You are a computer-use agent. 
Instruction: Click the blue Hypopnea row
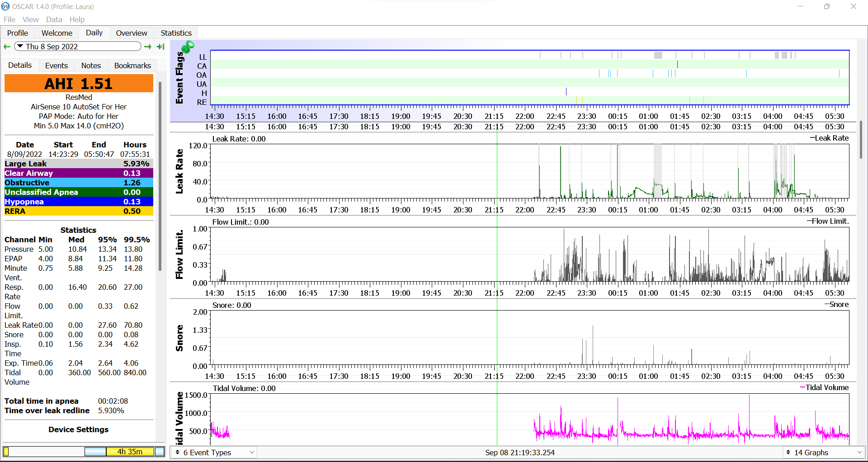(79, 202)
